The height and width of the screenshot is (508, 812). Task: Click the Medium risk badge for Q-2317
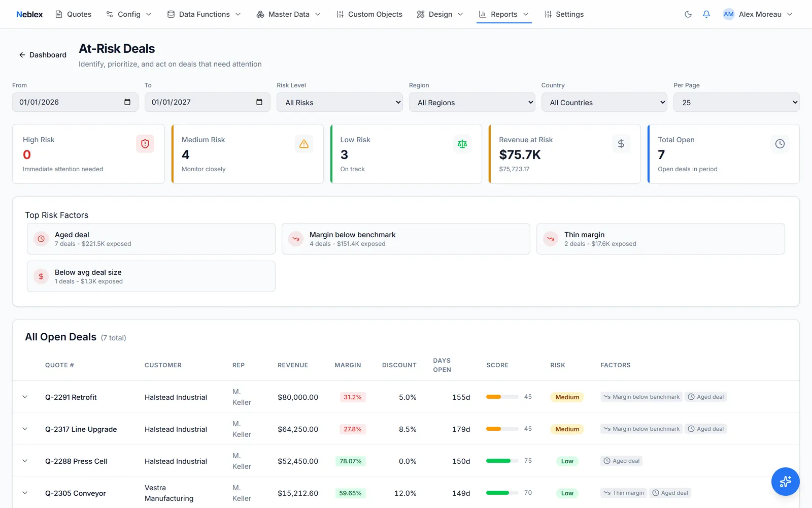click(567, 429)
